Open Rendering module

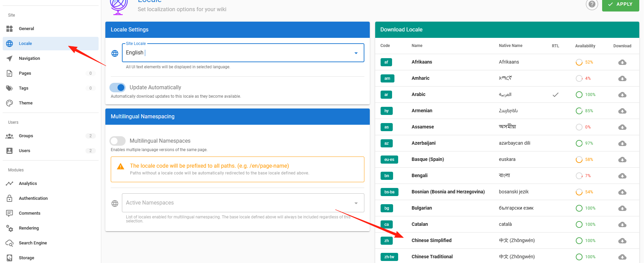[x=51, y=228]
